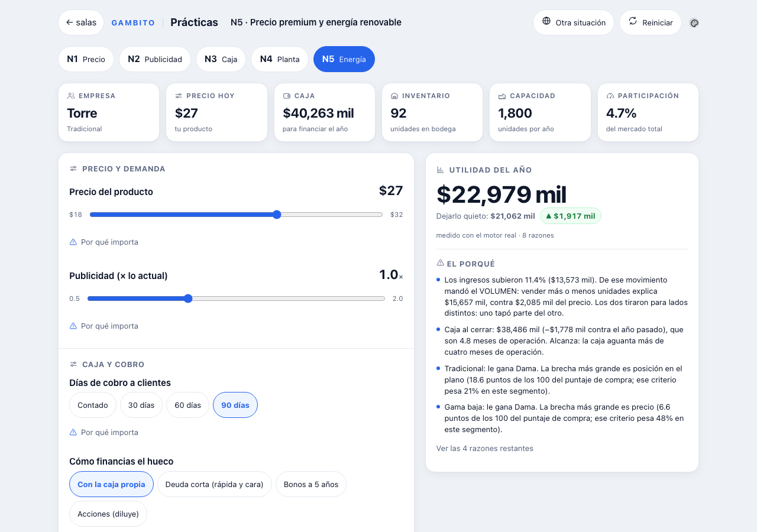Open Otra situación

[x=574, y=22]
